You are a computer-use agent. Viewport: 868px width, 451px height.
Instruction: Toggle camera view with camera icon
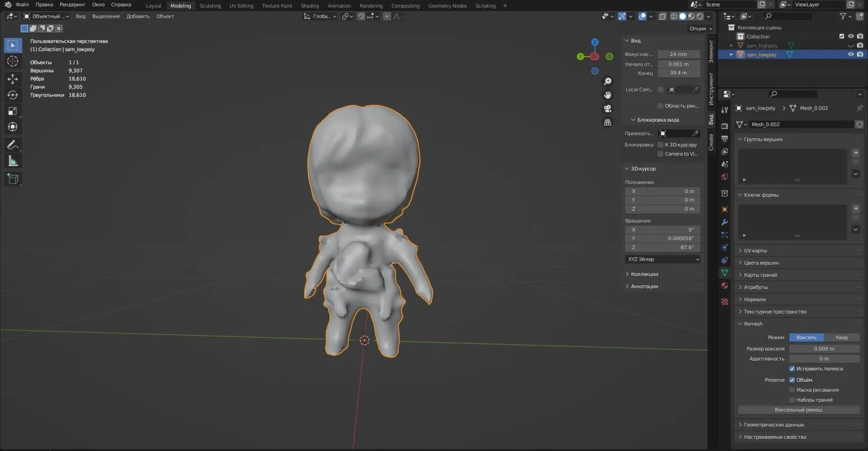click(608, 109)
